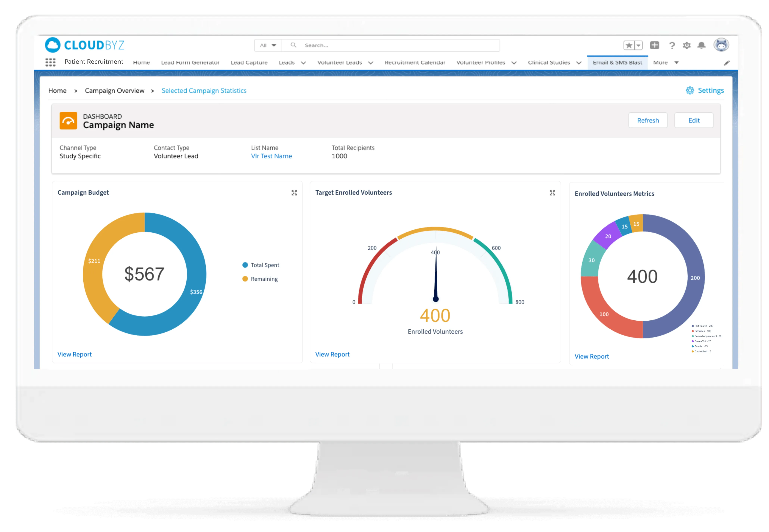Switch to the Recruitment Calendar tab
The width and height of the screenshot is (769, 532).
tap(415, 63)
